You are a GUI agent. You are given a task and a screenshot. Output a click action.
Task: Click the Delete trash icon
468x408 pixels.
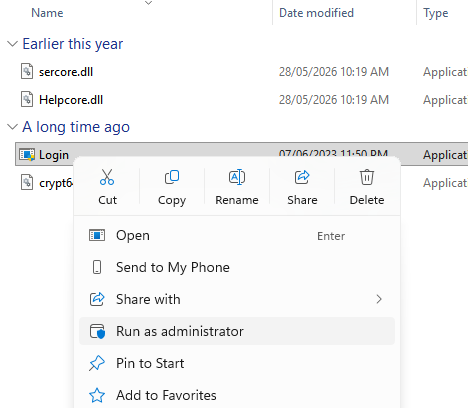point(367,177)
